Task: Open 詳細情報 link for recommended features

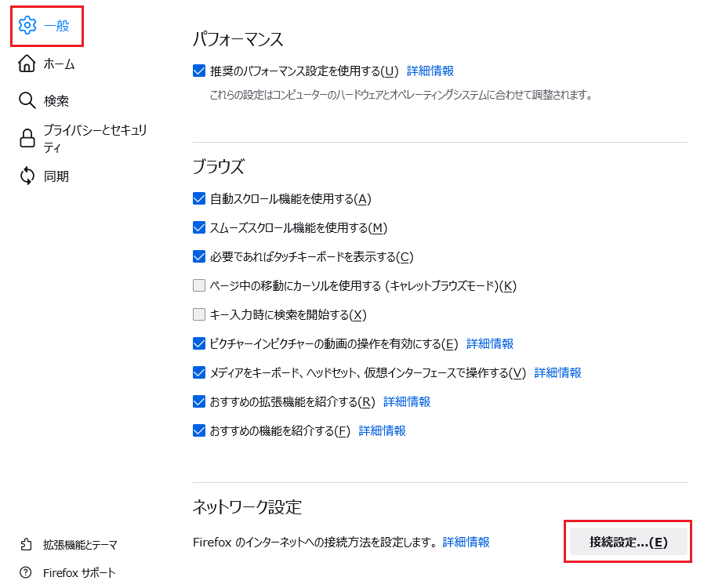Action: click(x=382, y=431)
